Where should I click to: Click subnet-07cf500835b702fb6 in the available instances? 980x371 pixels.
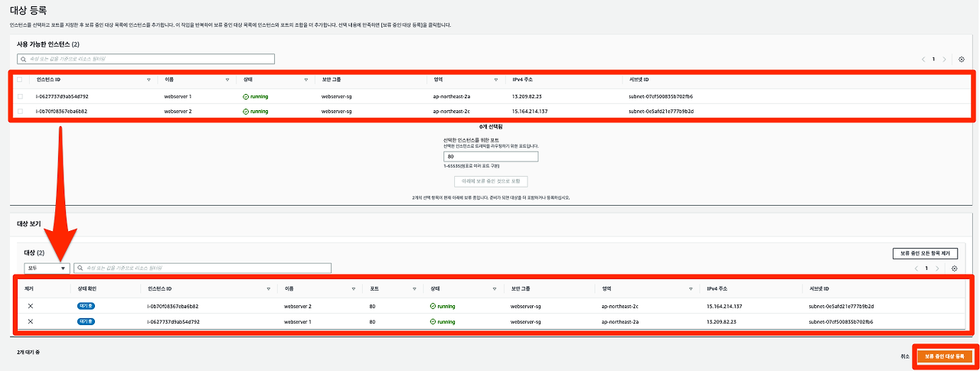[x=661, y=97]
